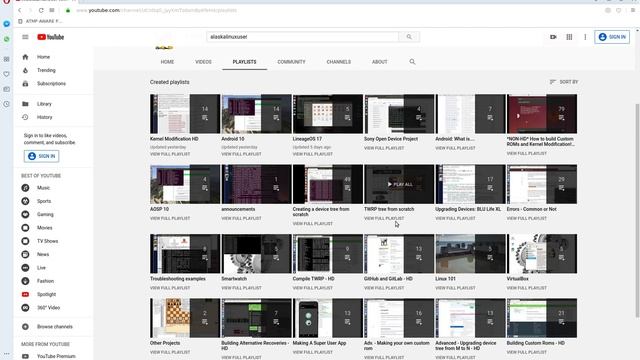Open the create video camera icon
The height and width of the screenshot is (360, 640).
point(553,37)
